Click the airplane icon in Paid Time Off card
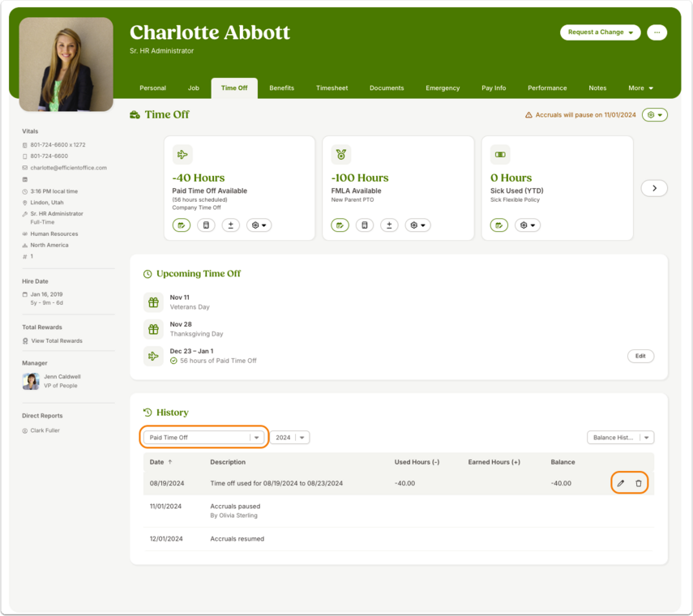The width and height of the screenshot is (693, 616). click(182, 155)
